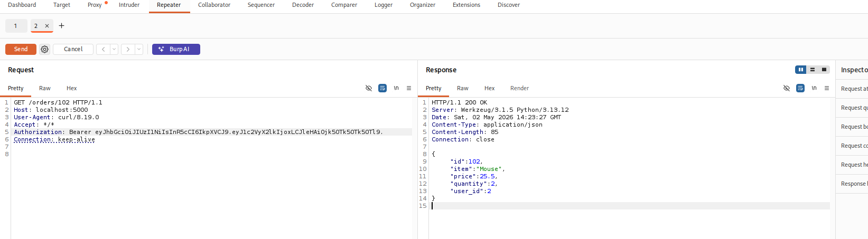This screenshot has height=239, width=868.
Task: Open the Intruder tab
Action: (x=129, y=5)
